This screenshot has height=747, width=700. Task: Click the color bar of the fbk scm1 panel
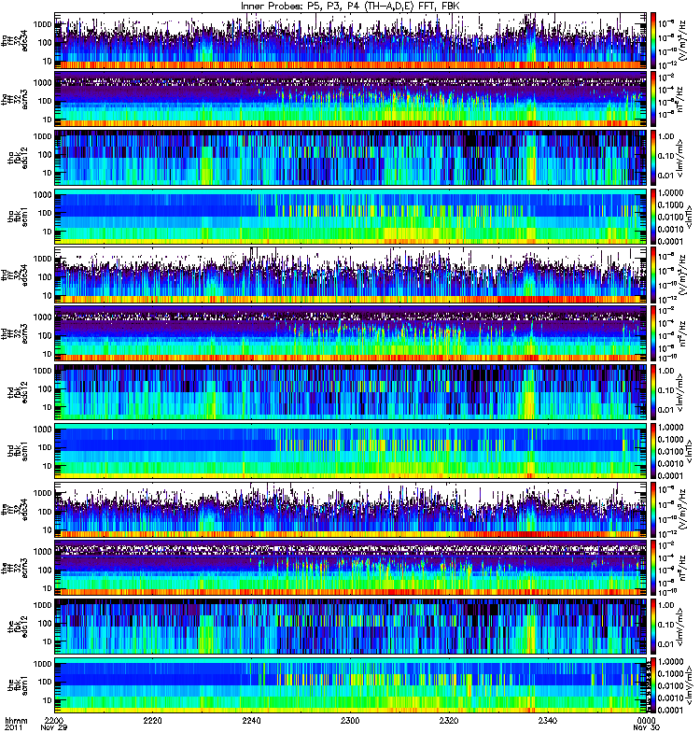tap(652, 685)
